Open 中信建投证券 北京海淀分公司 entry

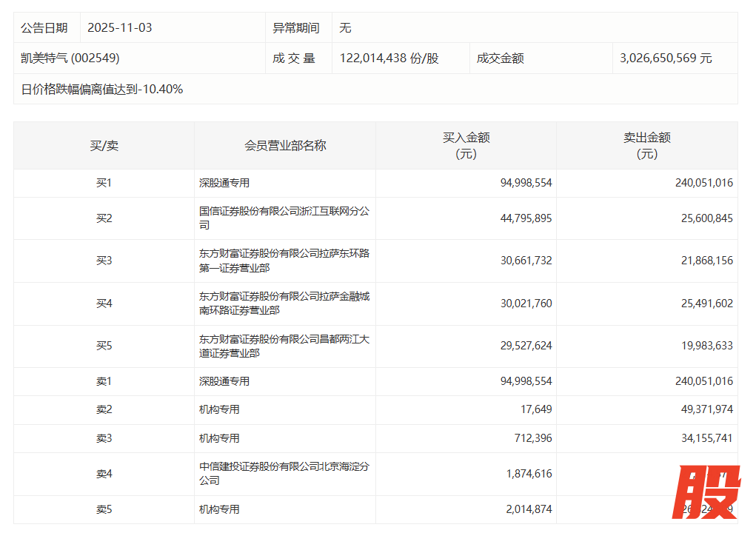(284, 474)
